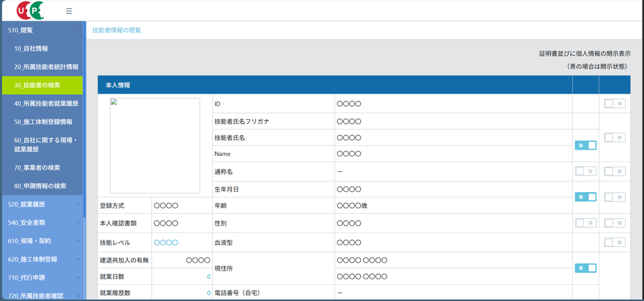
Task: Expand the 520_就業履歴 sidebar section
Action: coord(42,204)
